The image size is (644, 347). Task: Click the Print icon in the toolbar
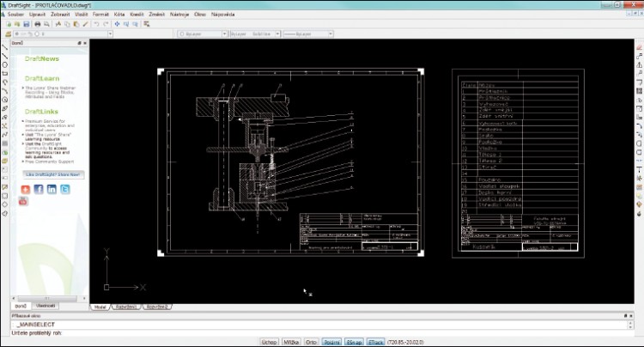37,24
